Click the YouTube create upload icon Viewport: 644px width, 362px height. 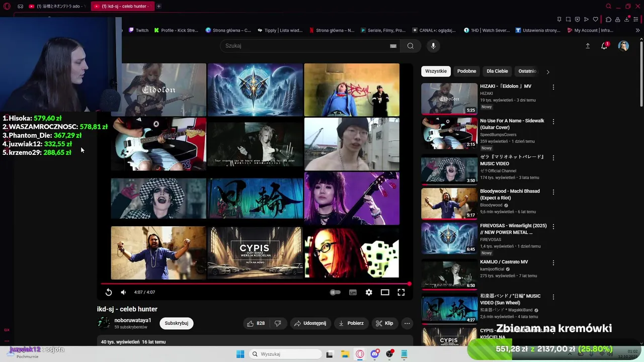(587, 46)
